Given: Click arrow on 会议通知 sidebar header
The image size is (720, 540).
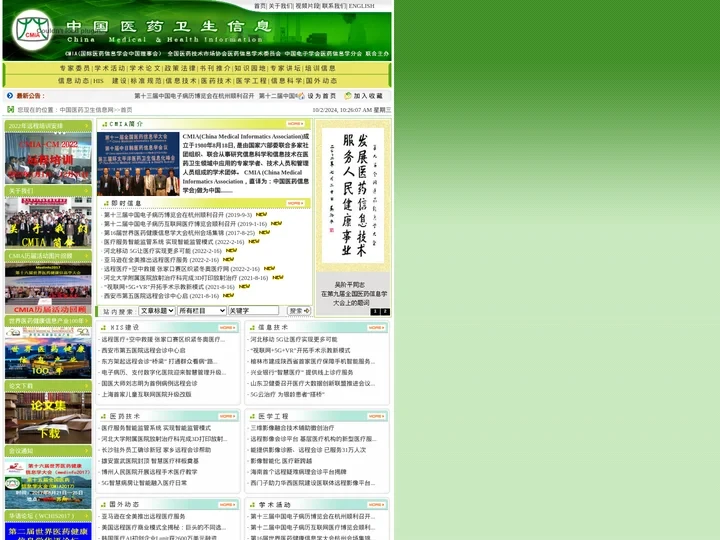Looking at the screenshot, I should (x=86, y=451).
